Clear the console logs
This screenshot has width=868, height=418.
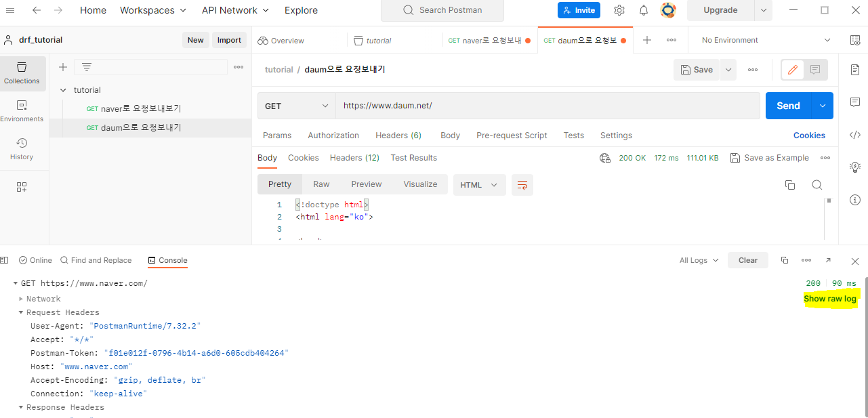748,260
